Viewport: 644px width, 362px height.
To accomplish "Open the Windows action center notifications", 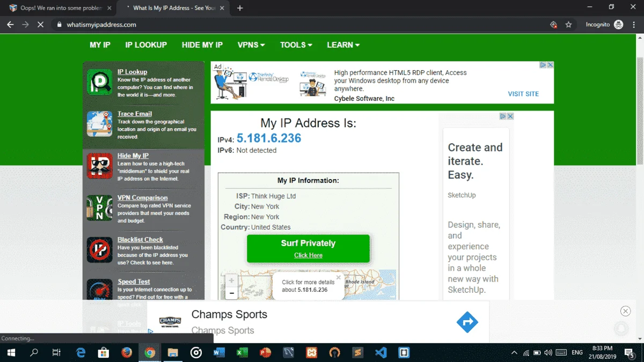I will pyautogui.click(x=628, y=353).
